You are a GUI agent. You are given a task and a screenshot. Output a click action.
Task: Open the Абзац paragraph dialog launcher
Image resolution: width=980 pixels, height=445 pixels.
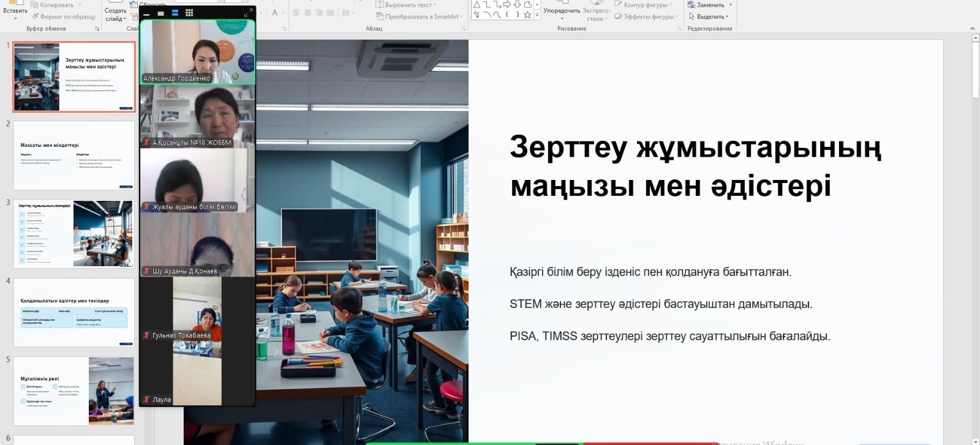click(x=464, y=29)
